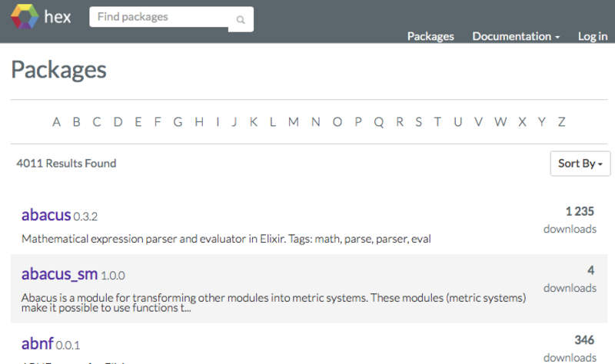Screen dimensions: 615x364
Task: Open the Packages navigation link
Action: (x=430, y=36)
